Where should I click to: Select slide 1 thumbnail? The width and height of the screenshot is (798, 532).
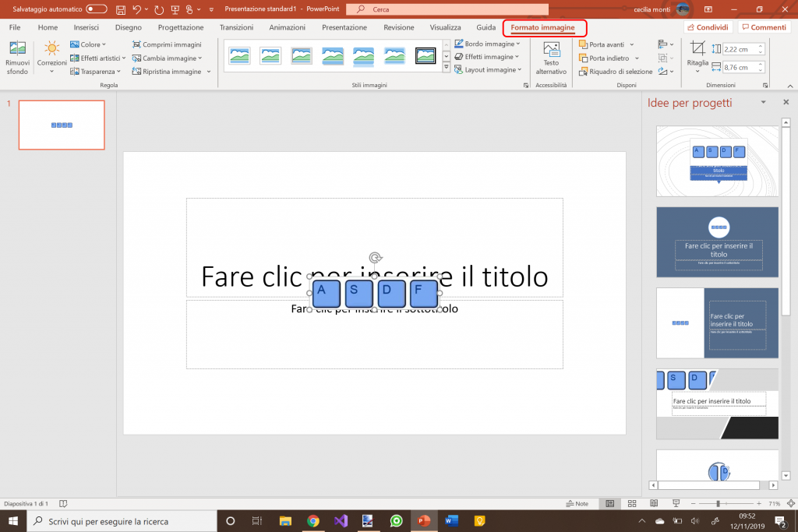[62, 125]
